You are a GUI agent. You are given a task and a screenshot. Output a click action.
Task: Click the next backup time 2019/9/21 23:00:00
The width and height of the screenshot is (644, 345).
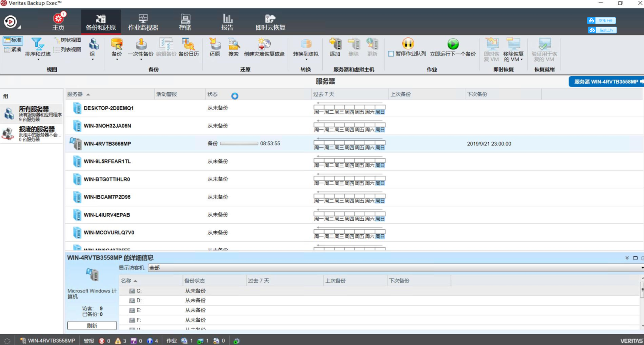(489, 144)
